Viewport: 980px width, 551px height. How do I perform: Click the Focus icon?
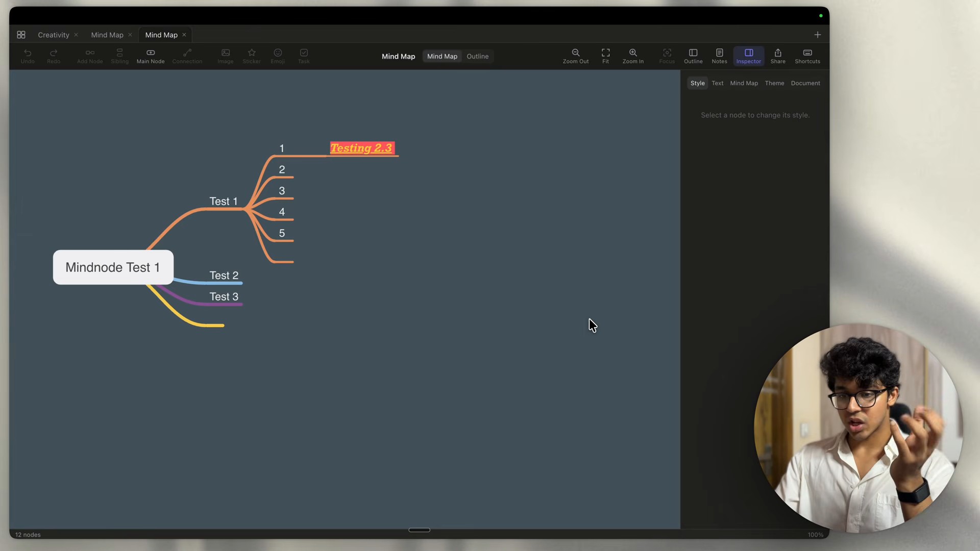667,56
